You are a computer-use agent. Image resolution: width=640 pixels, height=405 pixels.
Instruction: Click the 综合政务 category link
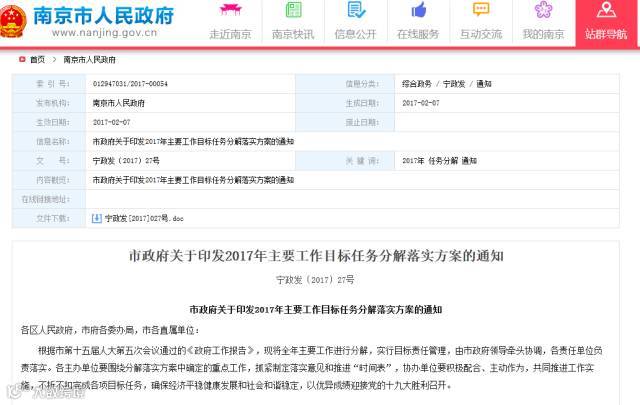(x=417, y=84)
